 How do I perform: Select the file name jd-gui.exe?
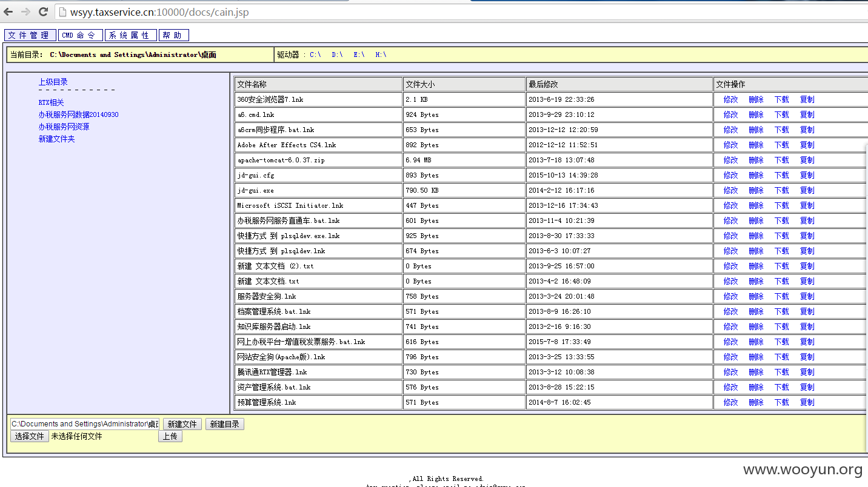[x=256, y=190]
